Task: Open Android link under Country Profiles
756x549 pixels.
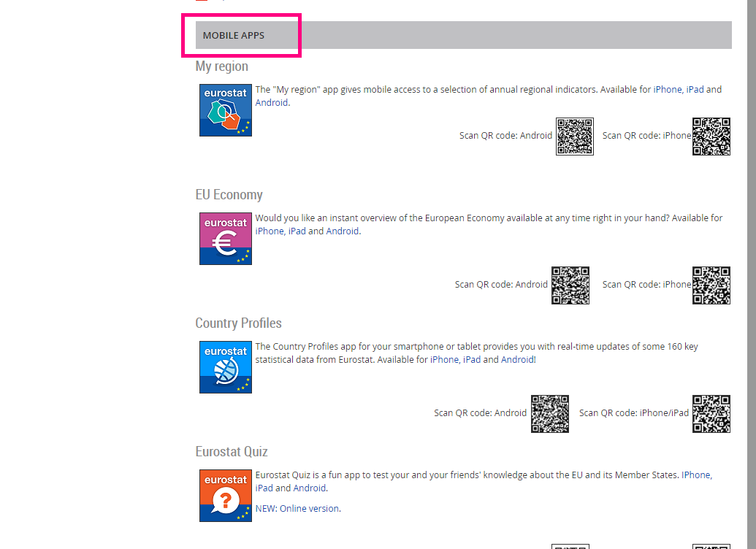Action: (x=517, y=360)
